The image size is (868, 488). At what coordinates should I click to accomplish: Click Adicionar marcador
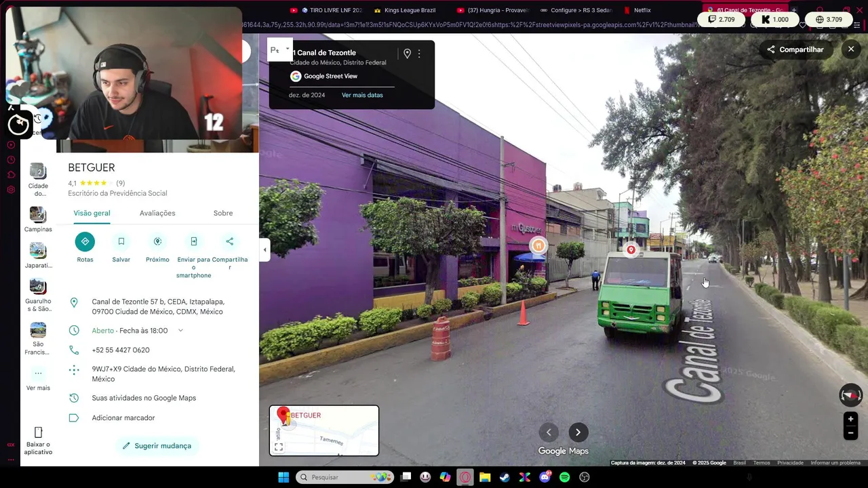pyautogui.click(x=123, y=418)
